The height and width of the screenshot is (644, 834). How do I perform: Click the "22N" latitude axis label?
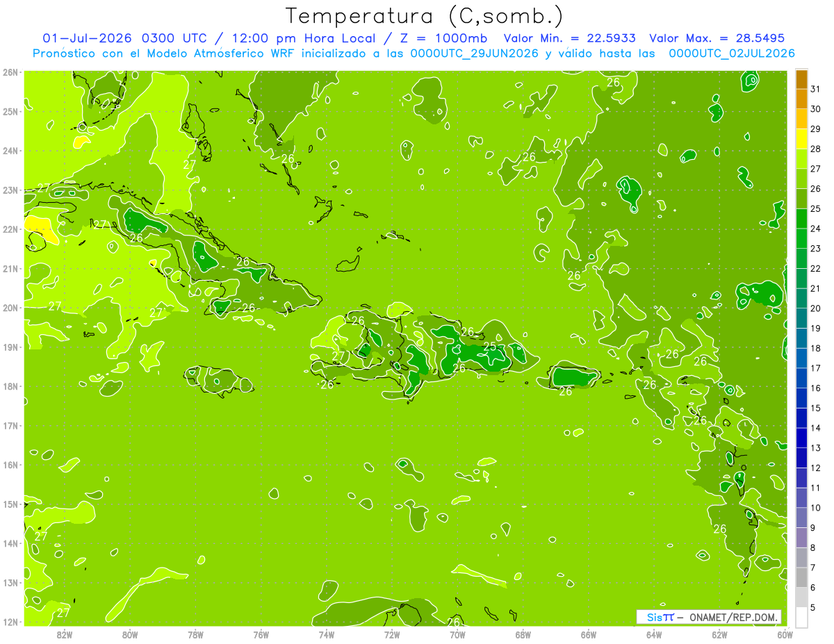point(10,229)
